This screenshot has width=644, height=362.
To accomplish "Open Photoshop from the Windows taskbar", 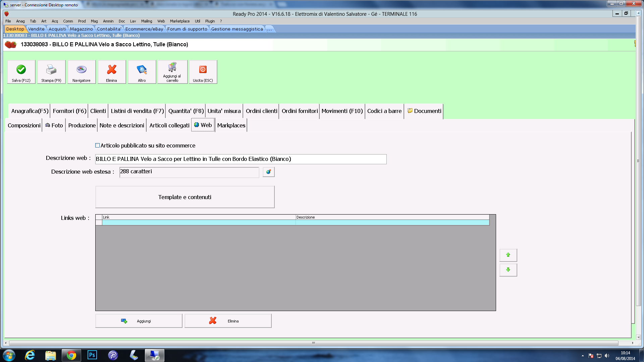I will pos(92,355).
